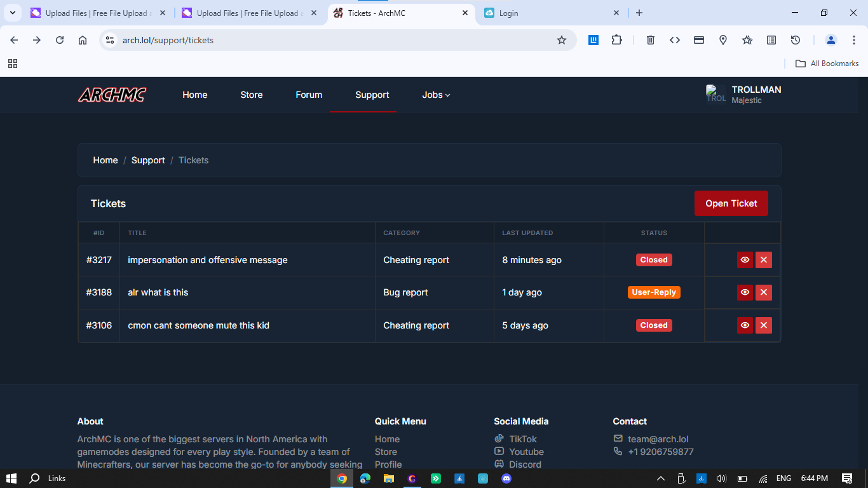Close the Tickets - ArchMC tab
This screenshot has height=488, width=868.
tap(465, 13)
